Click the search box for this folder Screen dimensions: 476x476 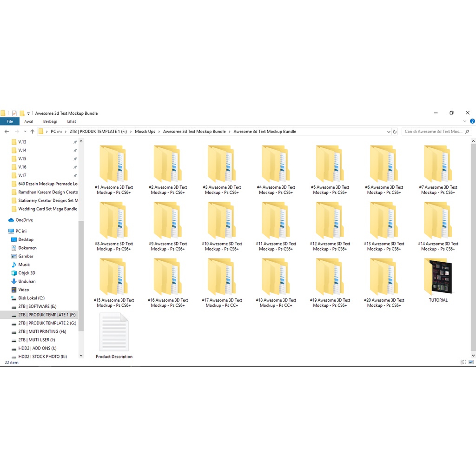point(433,132)
